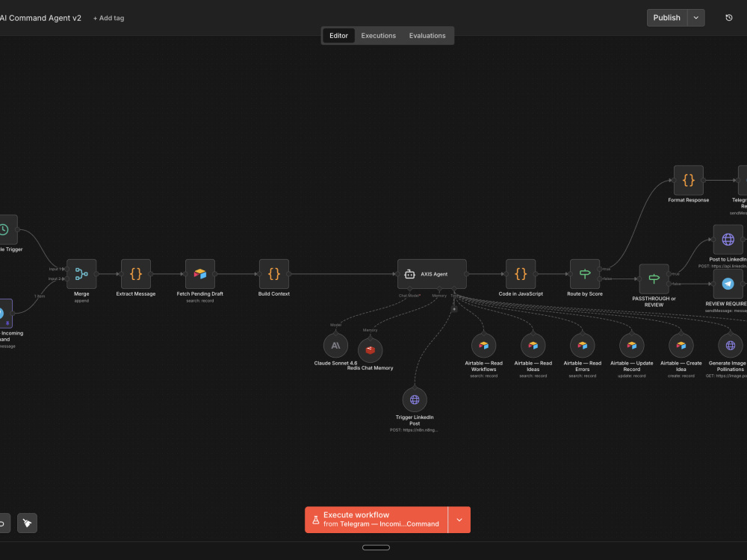Viewport: 747px width, 560px height.
Task: Select the Route by Score node
Action: [x=585, y=274]
